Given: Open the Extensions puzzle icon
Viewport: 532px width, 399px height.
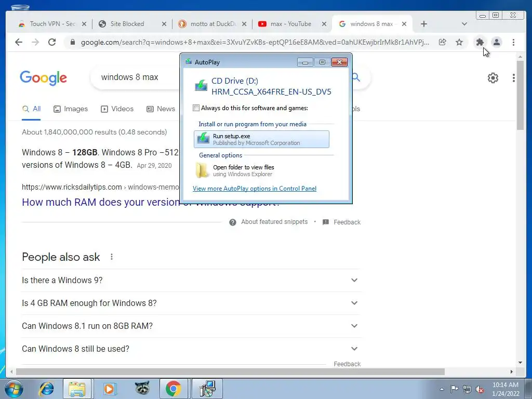Looking at the screenshot, I should (x=480, y=42).
